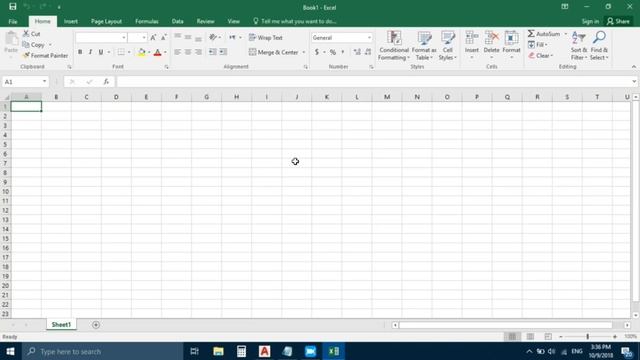
Task: Switch to the Review tab
Action: pos(205,21)
